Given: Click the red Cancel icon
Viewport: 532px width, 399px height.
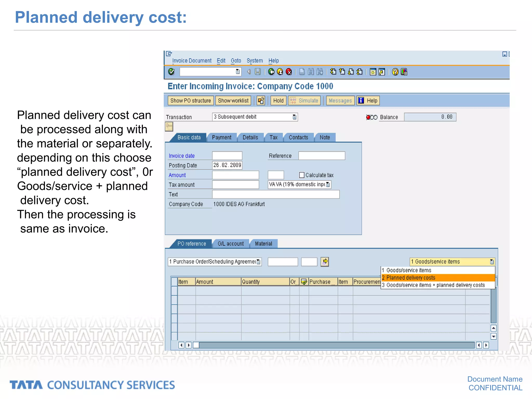Looking at the screenshot, I should point(289,72).
